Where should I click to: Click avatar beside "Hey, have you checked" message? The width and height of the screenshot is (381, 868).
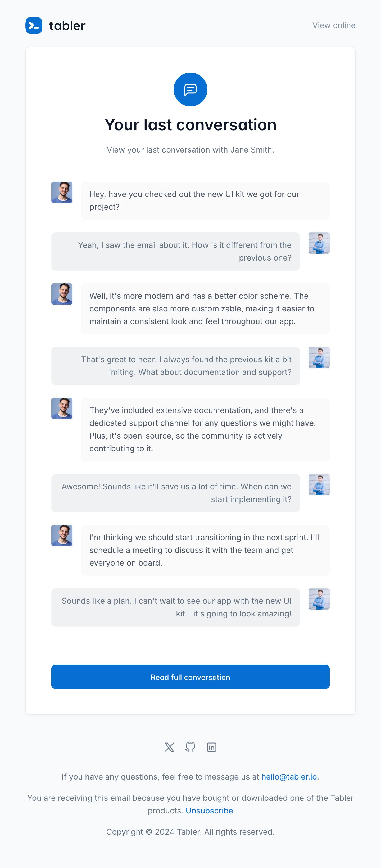point(62,193)
